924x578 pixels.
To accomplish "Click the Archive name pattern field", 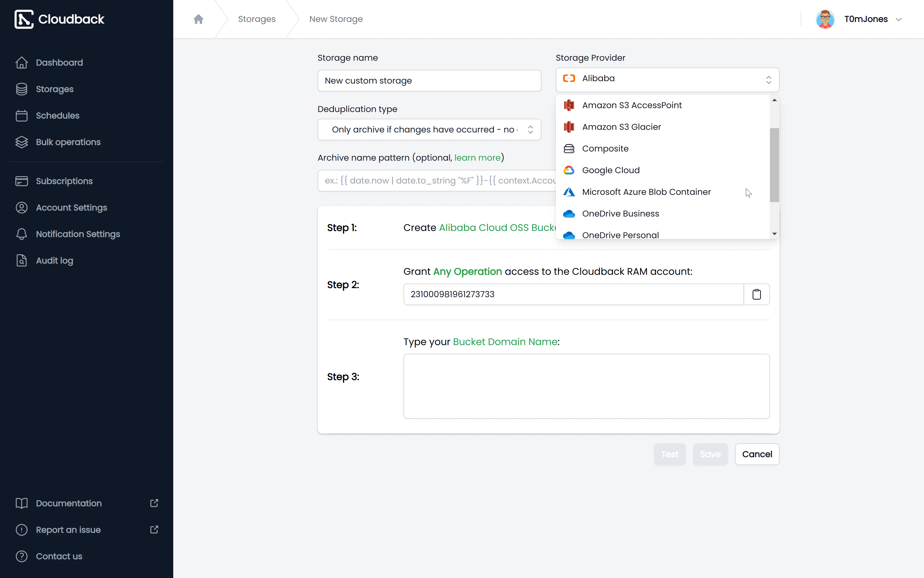I will click(436, 180).
